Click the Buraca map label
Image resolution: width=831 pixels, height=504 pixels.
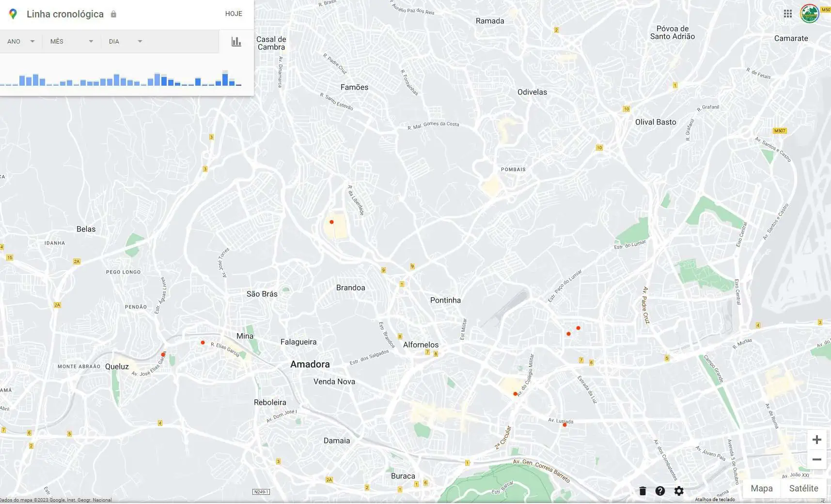point(403,476)
